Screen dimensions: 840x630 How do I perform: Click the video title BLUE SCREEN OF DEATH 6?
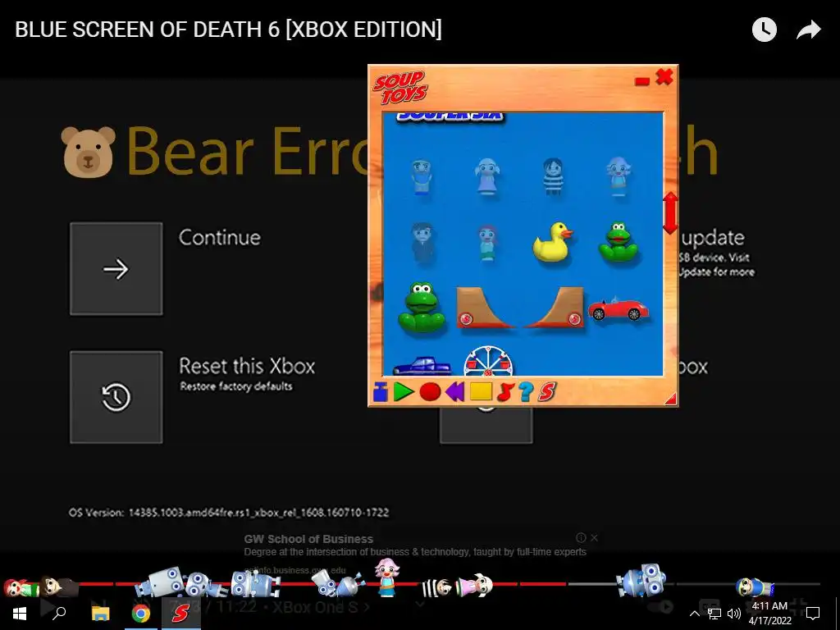[228, 30]
